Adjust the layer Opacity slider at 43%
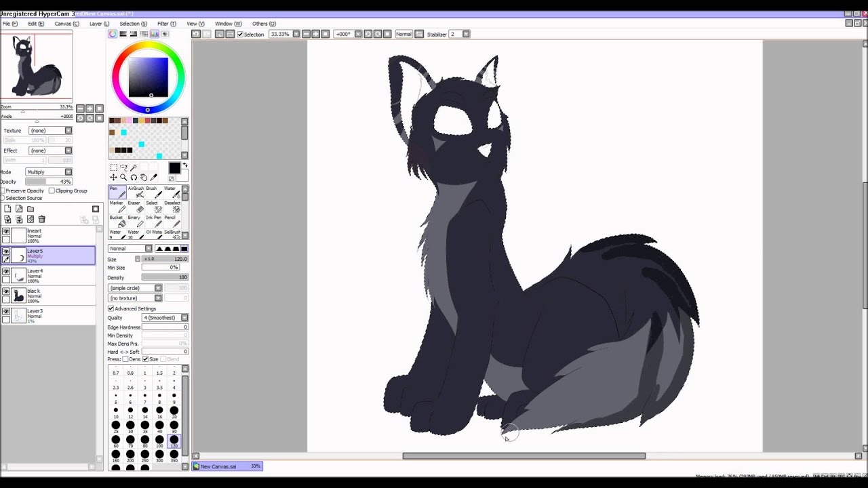 tap(49, 182)
